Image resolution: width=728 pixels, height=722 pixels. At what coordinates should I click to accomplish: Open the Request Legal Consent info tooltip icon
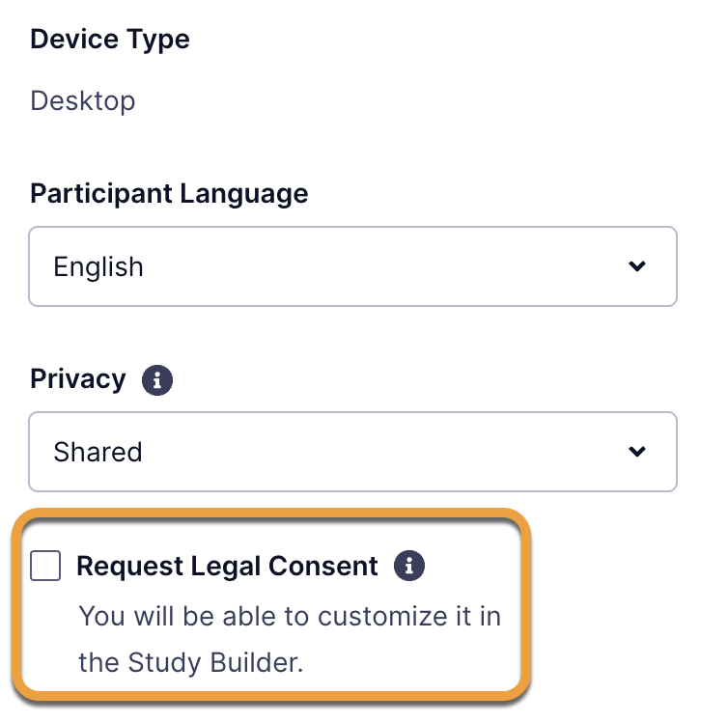(x=409, y=566)
